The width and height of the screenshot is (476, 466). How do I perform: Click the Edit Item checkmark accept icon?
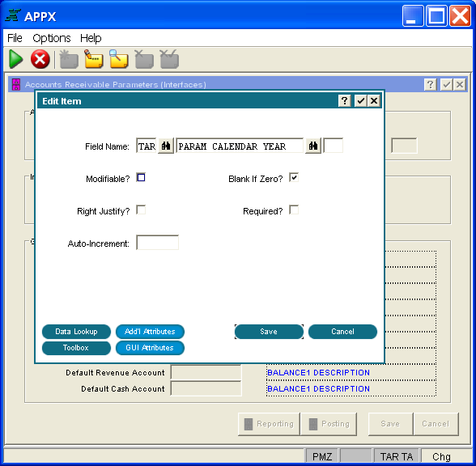coord(361,100)
